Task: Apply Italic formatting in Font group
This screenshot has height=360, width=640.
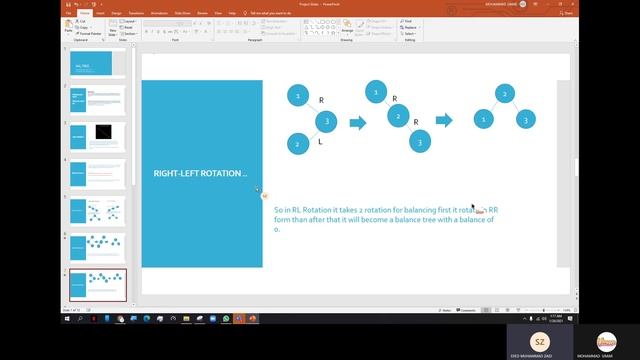Action: [152, 32]
